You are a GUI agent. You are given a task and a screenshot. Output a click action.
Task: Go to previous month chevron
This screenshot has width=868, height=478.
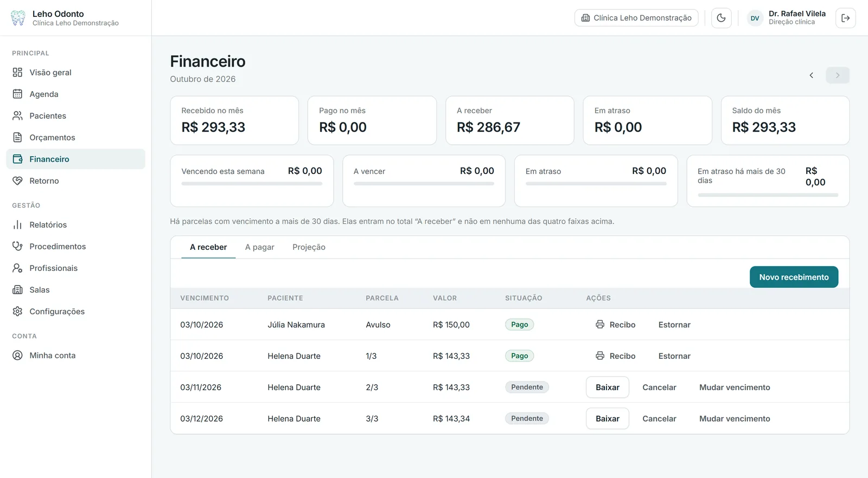coord(812,75)
